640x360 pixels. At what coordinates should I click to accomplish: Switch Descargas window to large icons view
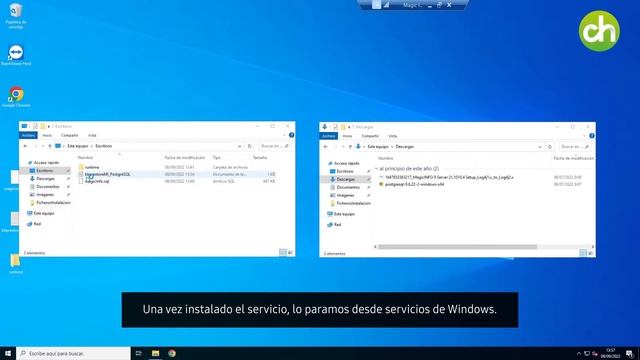click(x=591, y=253)
